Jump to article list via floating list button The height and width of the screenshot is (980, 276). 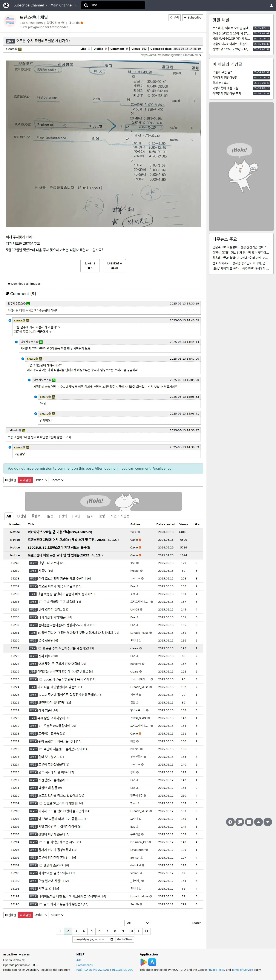(x=249, y=822)
